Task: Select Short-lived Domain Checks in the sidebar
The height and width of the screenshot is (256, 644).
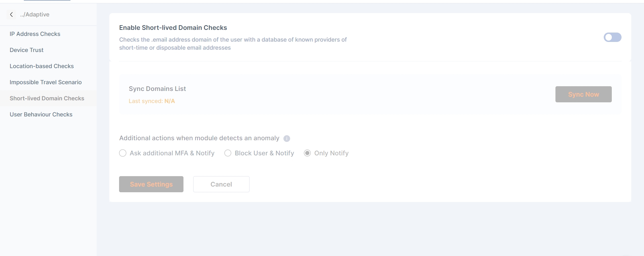Action: [47, 98]
